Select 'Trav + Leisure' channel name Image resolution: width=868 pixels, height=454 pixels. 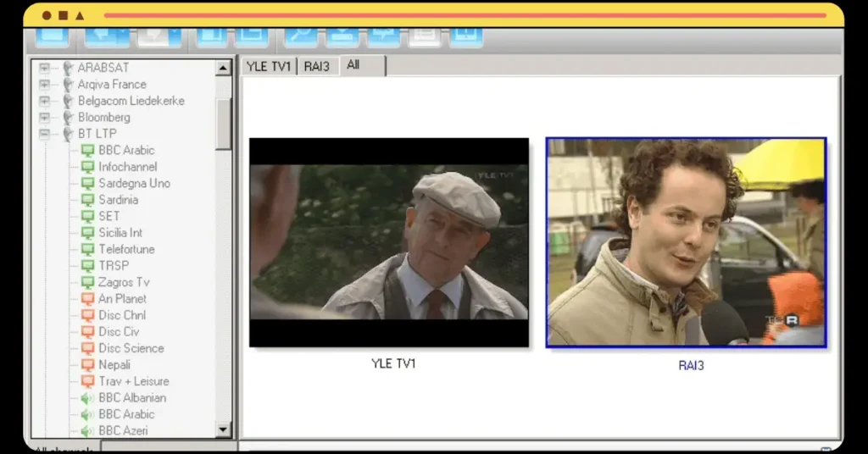133,381
